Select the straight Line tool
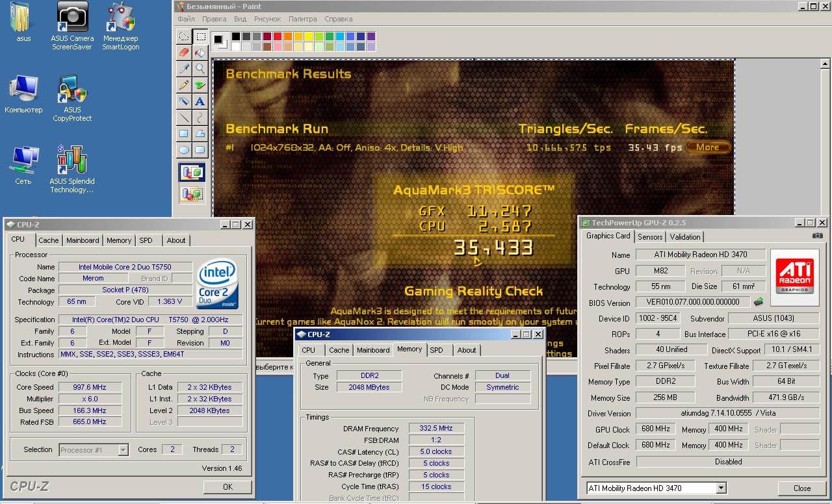The height and width of the screenshot is (504, 832). (x=184, y=118)
